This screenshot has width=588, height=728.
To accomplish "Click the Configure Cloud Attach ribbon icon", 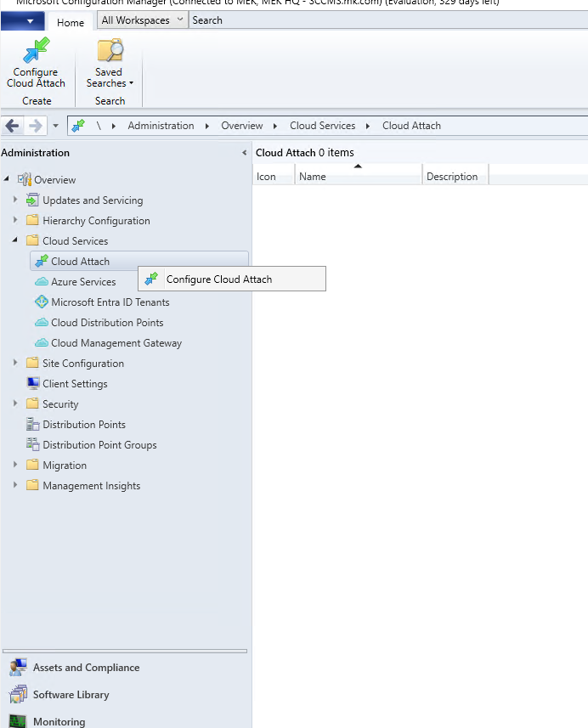I will 36,52.
